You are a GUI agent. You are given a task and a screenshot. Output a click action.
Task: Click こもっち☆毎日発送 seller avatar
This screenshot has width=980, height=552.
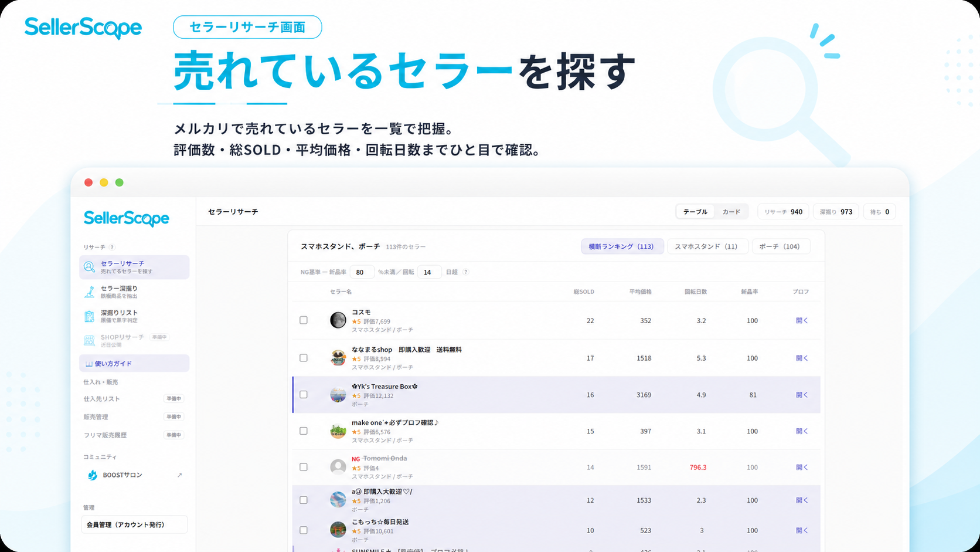[338, 530]
